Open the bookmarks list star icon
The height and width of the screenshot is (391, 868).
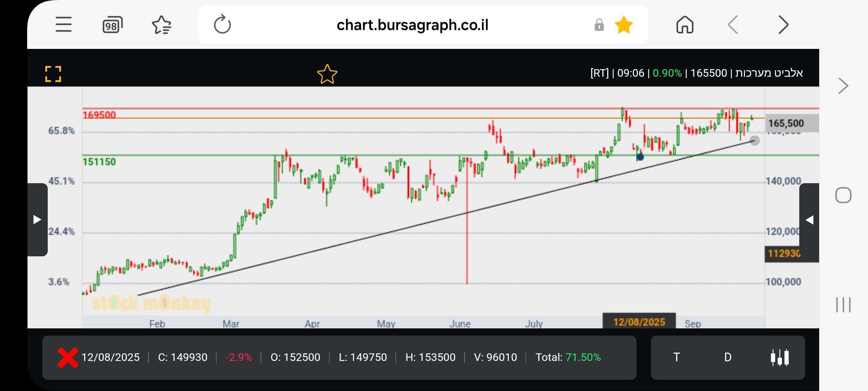161,25
